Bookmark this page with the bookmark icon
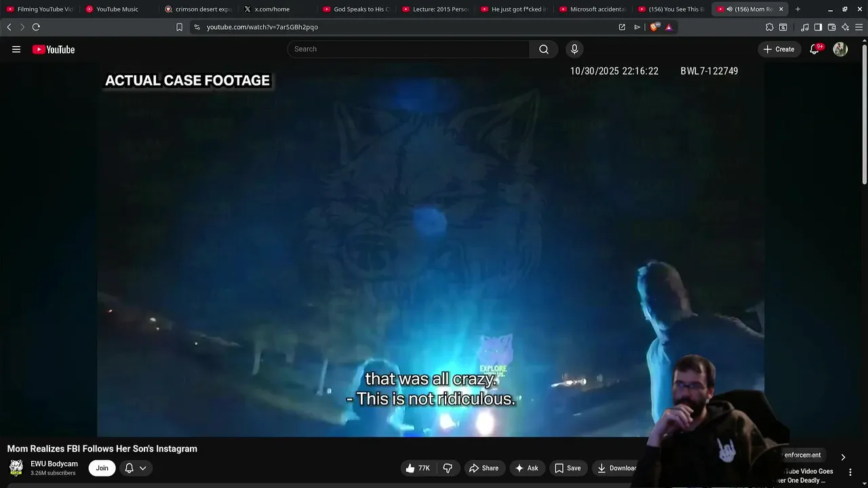The width and height of the screenshot is (868, 488). click(179, 27)
